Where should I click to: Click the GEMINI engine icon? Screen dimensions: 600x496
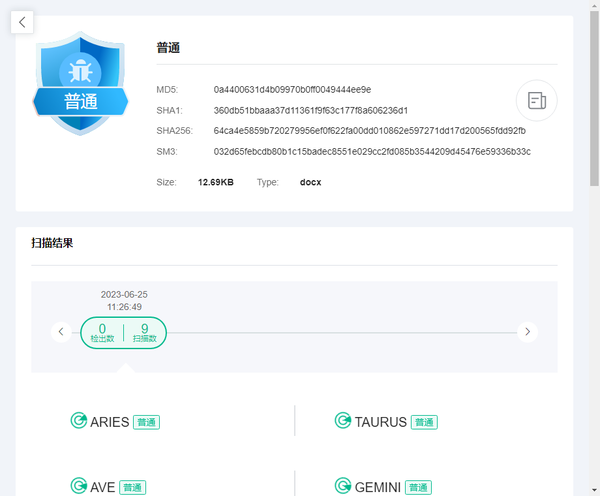click(x=343, y=487)
